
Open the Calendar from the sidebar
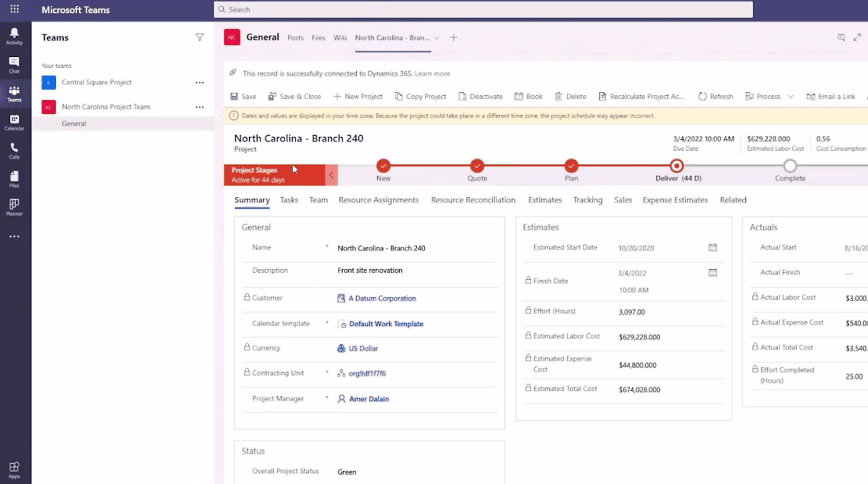14,123
